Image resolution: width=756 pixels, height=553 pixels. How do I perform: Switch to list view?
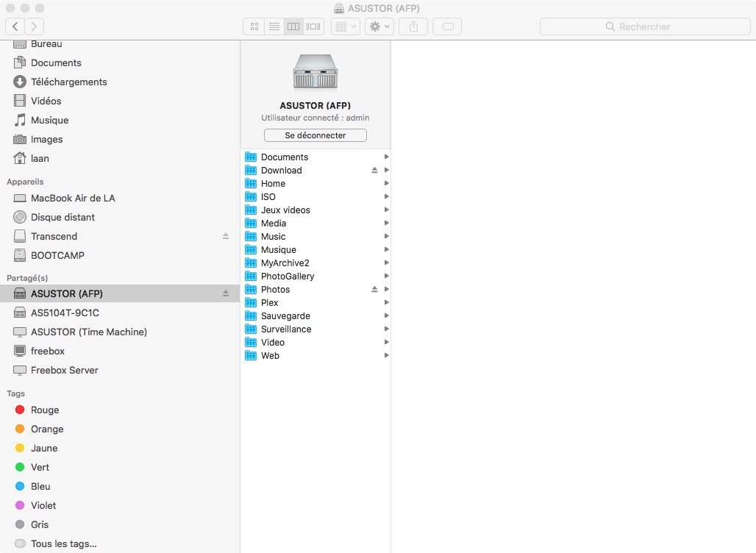pyautogui.click(x=274, y=26)
